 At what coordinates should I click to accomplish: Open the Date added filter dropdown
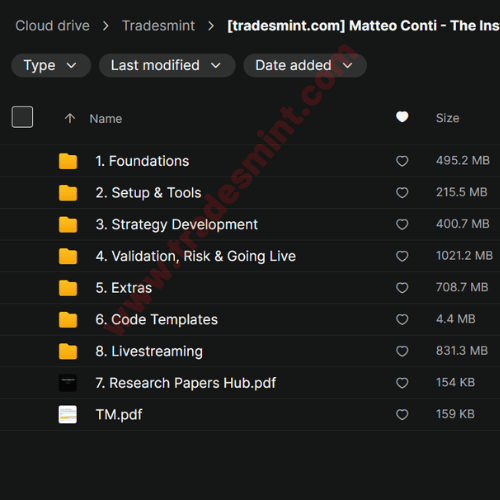[305, 65]
